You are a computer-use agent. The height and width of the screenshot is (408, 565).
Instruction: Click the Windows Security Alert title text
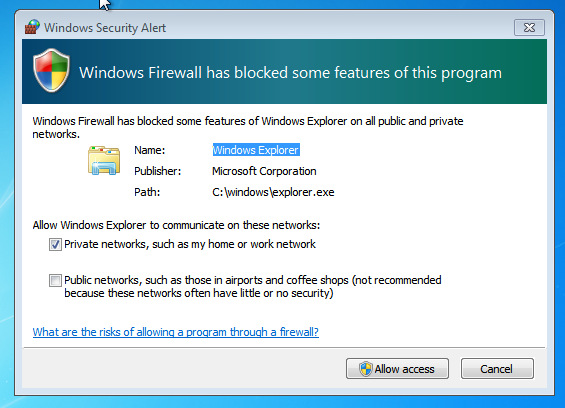105,28
